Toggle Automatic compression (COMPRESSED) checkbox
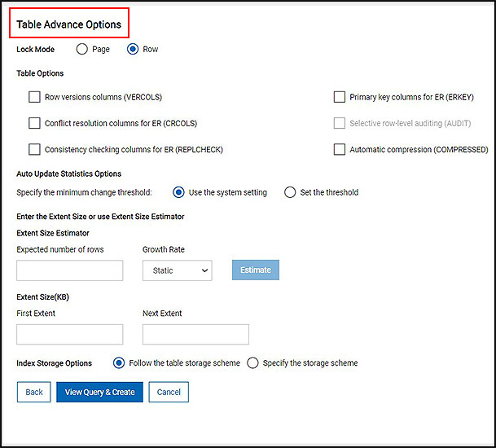 pyautogui.click(x=340, y=149)
